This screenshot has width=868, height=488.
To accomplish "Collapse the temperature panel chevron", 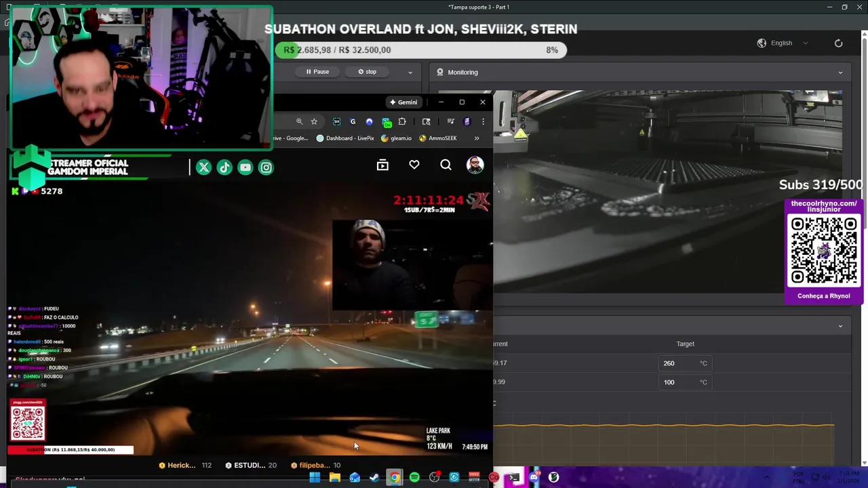I will click(x=840, y=326).
